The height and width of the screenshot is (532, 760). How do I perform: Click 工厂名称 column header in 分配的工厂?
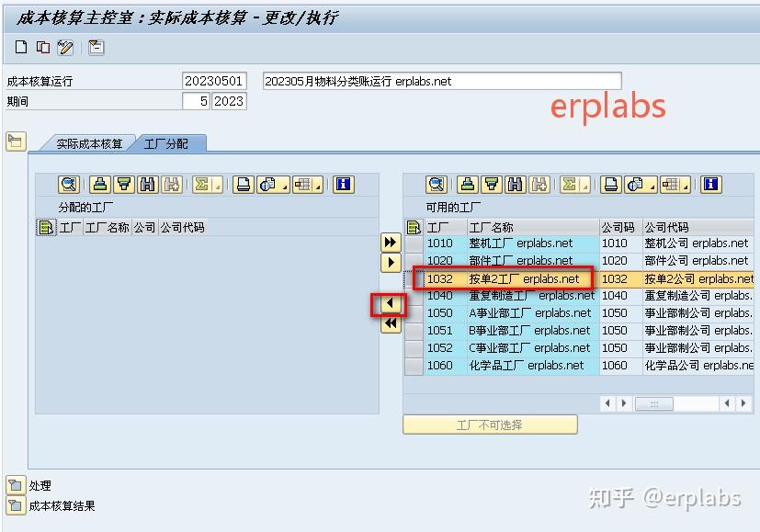[x=108, y=227]
